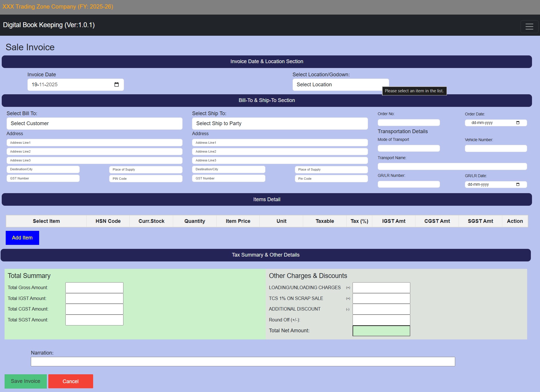540x392 pixels.
Task: Open the Select Ship to Party dropdown
Action: [280, 123]
